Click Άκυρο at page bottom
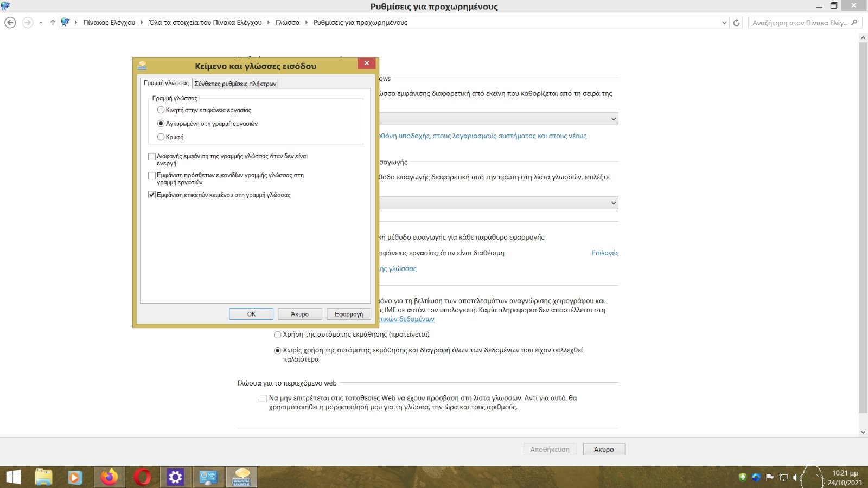Image resolution: width=868 pixels, height=488 pixels. coord(604,450)
